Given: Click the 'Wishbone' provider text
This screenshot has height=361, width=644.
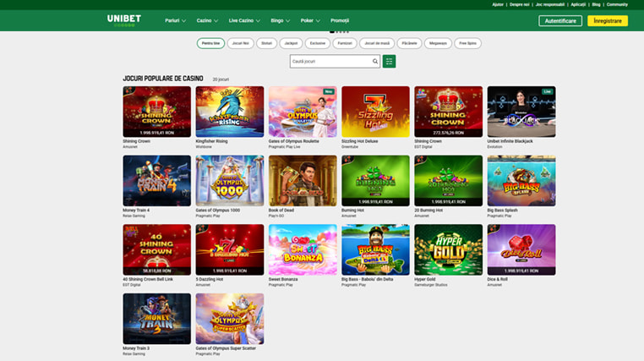Looking at the screenshot, I should click(x=204, y=146).
